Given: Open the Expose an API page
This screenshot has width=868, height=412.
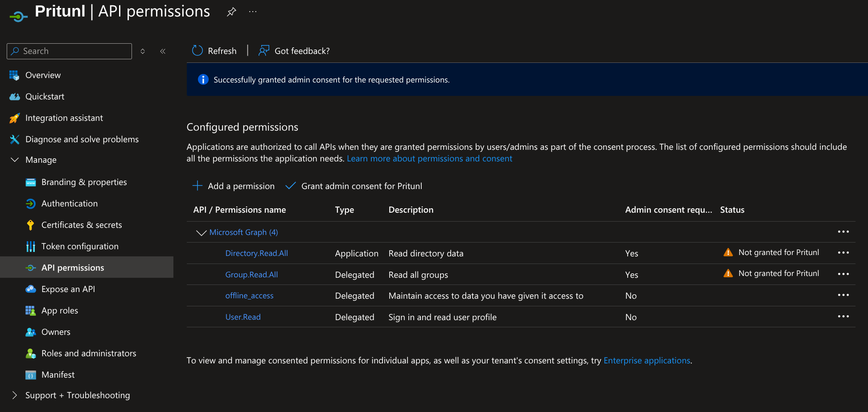Looking at the screenshot, I should point(68,289).
